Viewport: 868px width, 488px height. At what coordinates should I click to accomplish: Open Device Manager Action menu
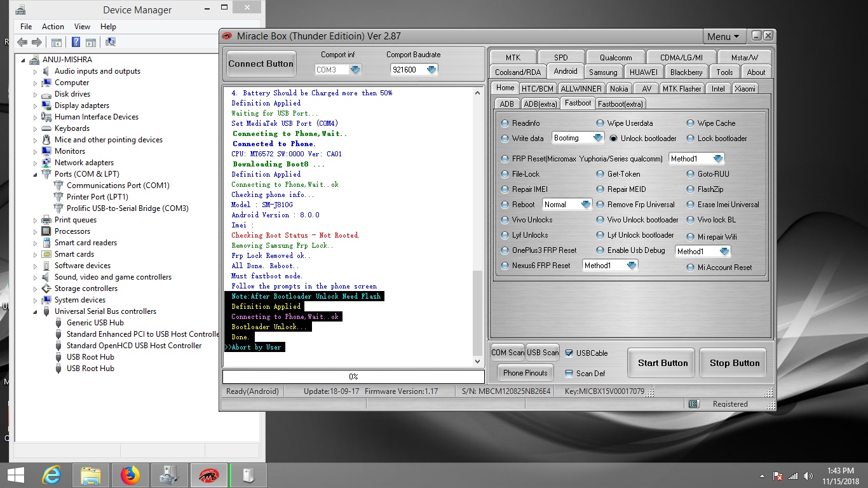(53, 27)
